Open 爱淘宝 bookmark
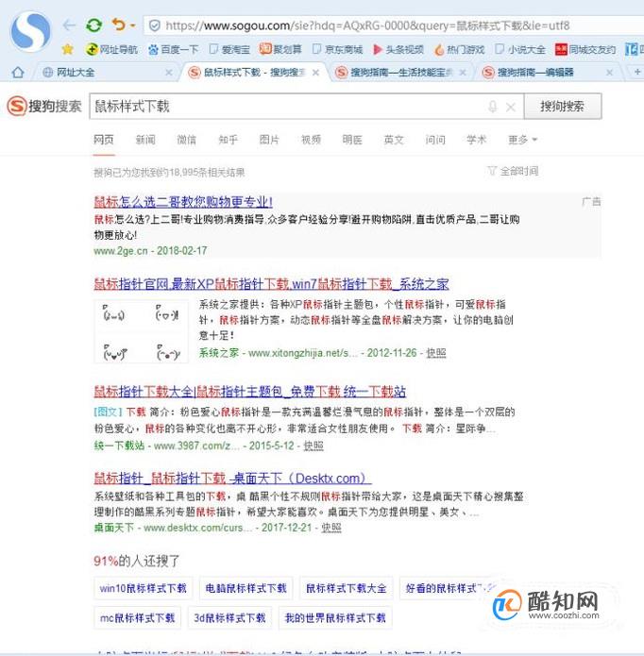 229,49
